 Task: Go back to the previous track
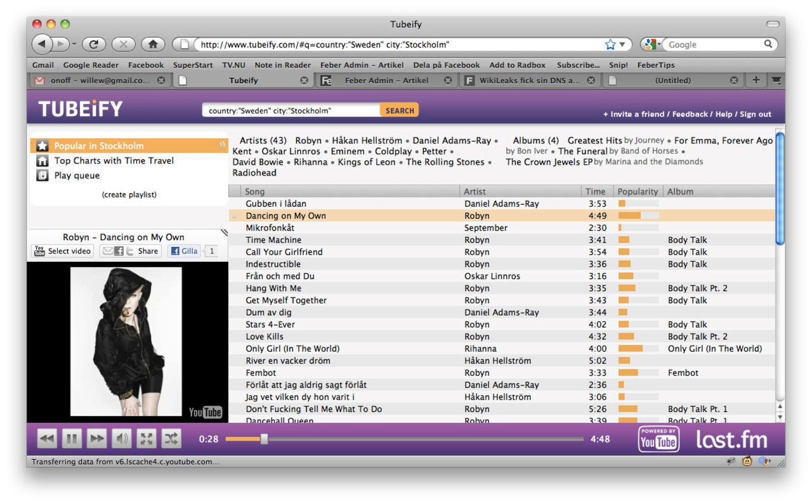click(47, 439)
